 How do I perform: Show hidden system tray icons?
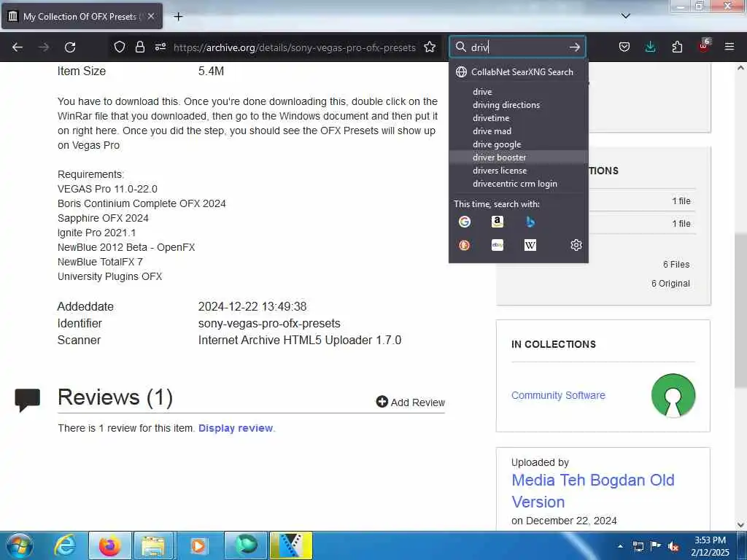(x=620, y=546)
